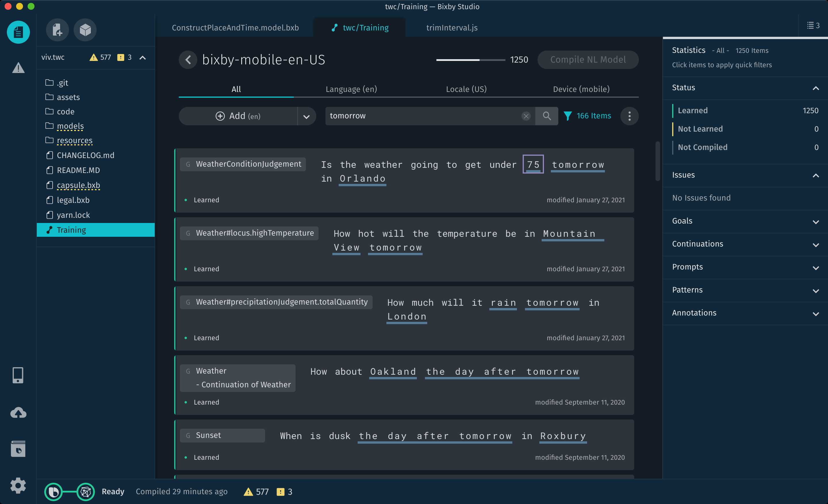Select the Training item in file tree

[x=96, y=230]
